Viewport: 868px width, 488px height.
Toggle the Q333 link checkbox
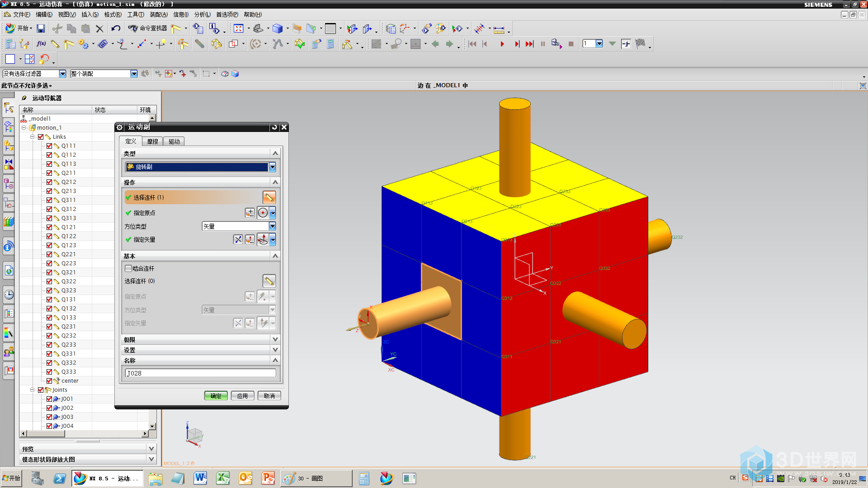click(49, 372)
